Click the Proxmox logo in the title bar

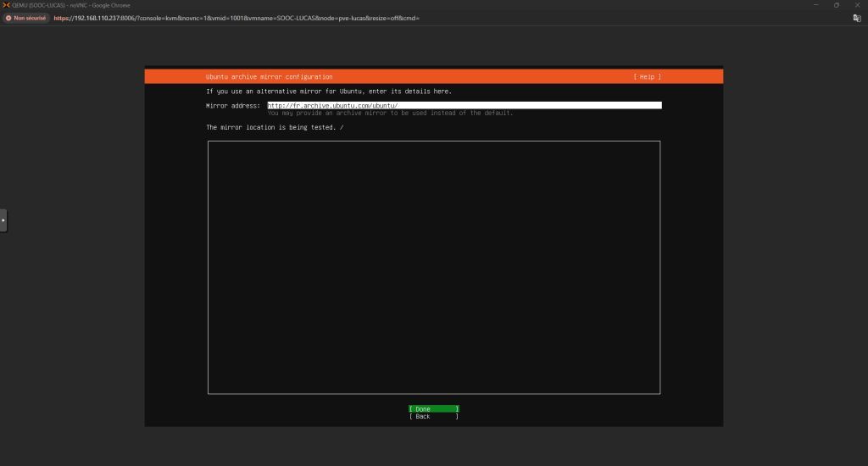tap(7, 5)
